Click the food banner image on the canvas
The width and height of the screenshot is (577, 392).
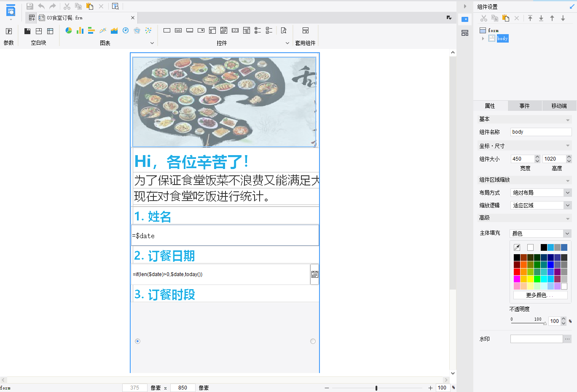click(x=224, y=102)
